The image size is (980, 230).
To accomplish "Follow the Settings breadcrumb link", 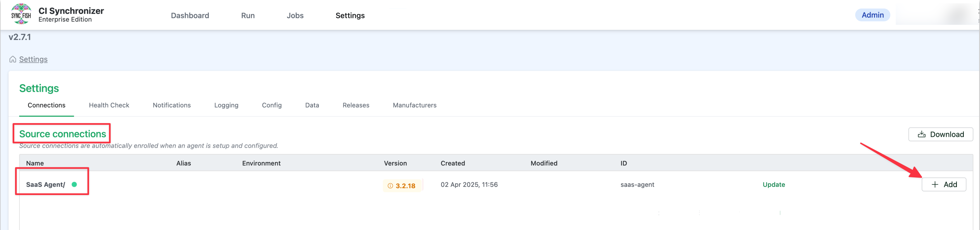I will (x=33, y=59).
